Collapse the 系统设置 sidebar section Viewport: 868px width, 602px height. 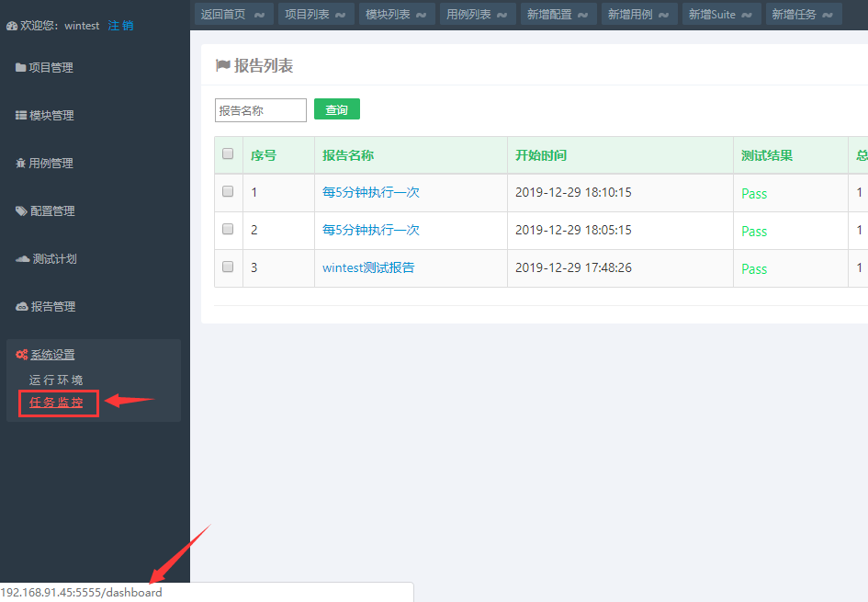(x=52, y=355)
